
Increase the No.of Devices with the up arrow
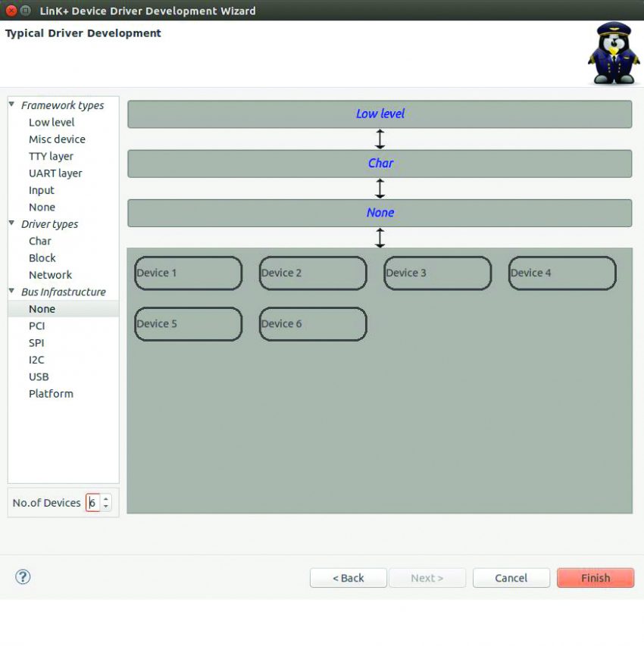coord(105,498)
